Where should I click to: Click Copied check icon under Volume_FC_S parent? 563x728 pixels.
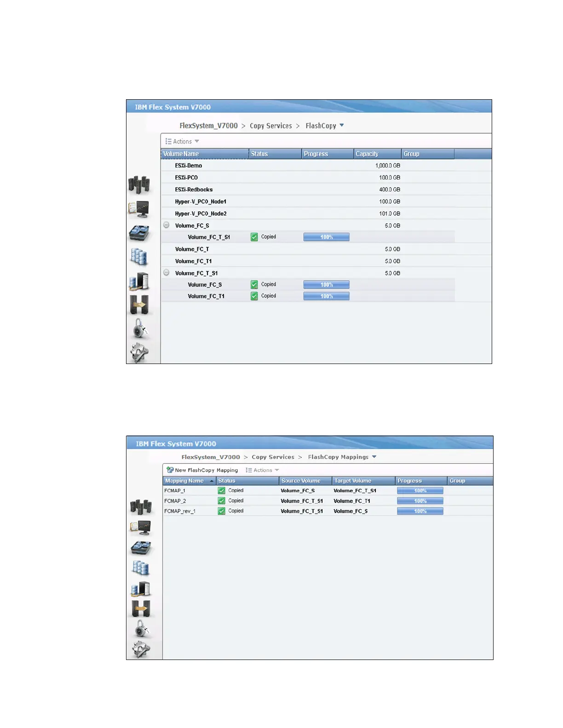254,237
